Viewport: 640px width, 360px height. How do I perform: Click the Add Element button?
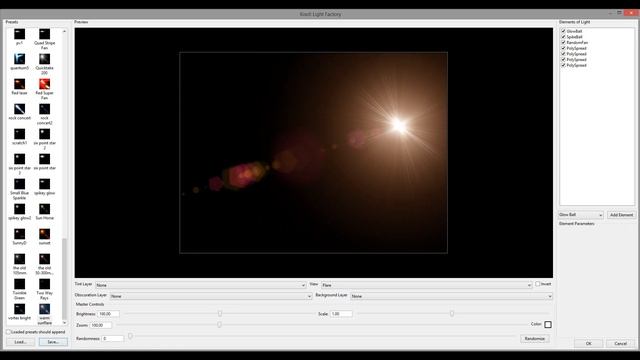pyautogui.click(x=621, y=215)
